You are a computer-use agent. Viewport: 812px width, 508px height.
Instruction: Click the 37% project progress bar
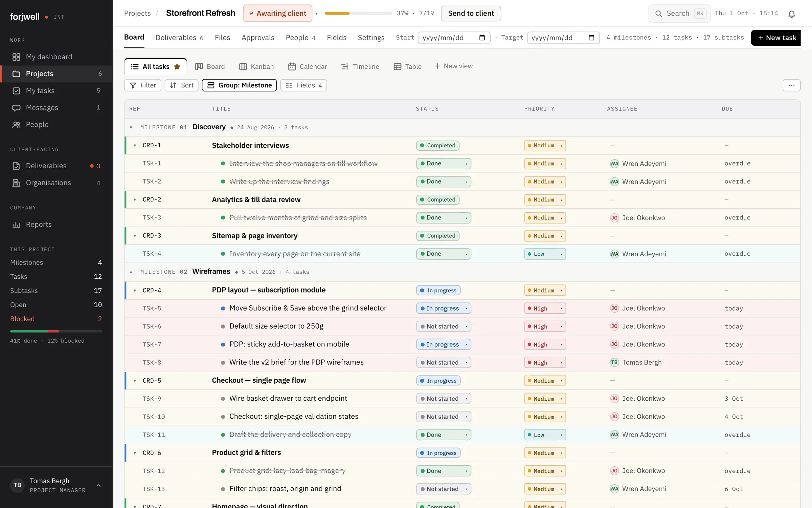358,13
